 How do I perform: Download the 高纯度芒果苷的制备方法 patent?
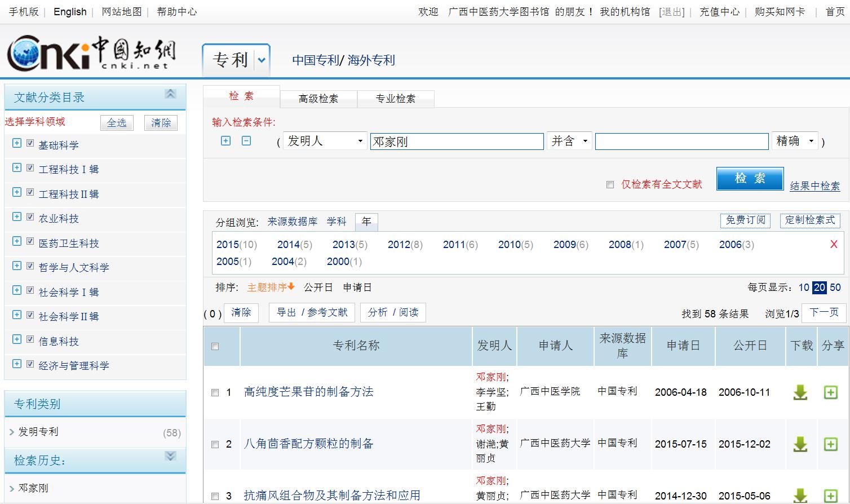pos(800,392)
